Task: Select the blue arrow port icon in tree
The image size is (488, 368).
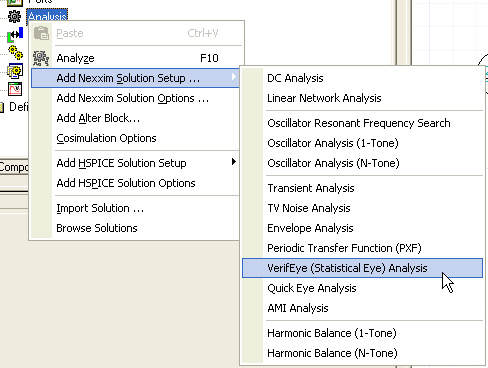Action: coord(16,34)
